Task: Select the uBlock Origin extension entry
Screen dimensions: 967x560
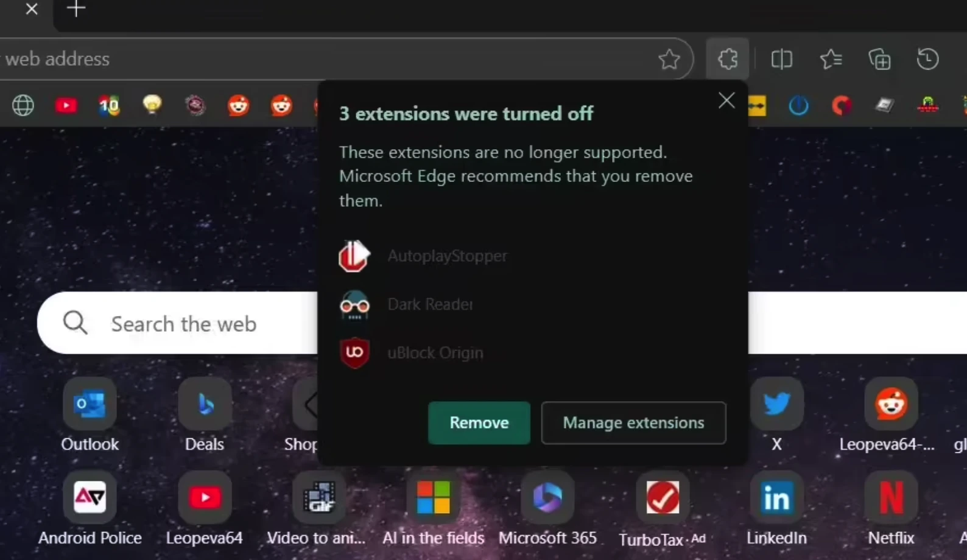Action: [x=411, y=353]
